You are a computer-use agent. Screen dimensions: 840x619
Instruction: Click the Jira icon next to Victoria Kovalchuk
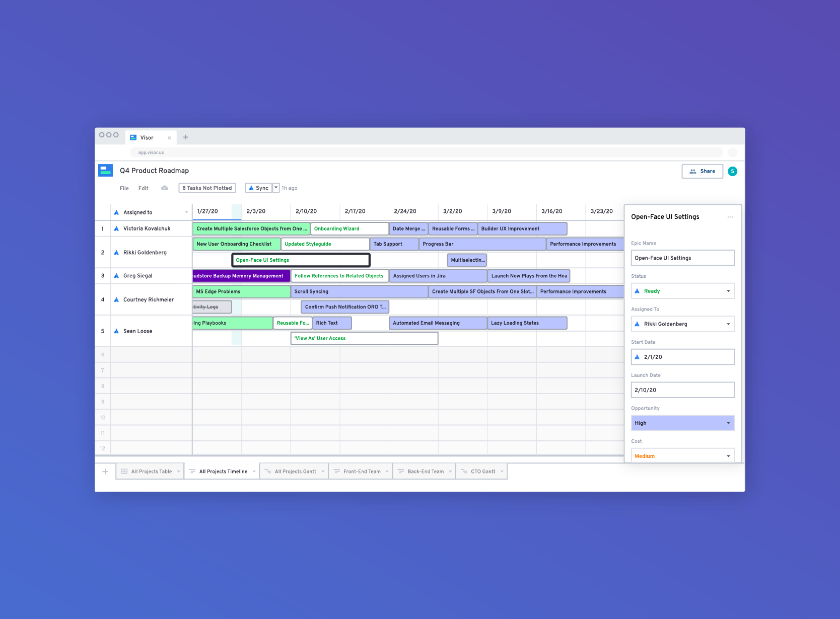tap(116, 228)
